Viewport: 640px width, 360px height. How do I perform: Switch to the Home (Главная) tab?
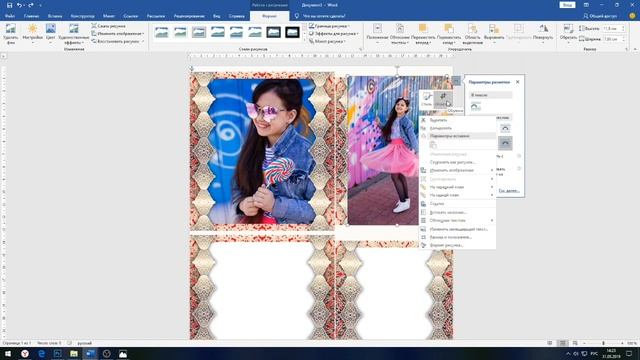31,16
